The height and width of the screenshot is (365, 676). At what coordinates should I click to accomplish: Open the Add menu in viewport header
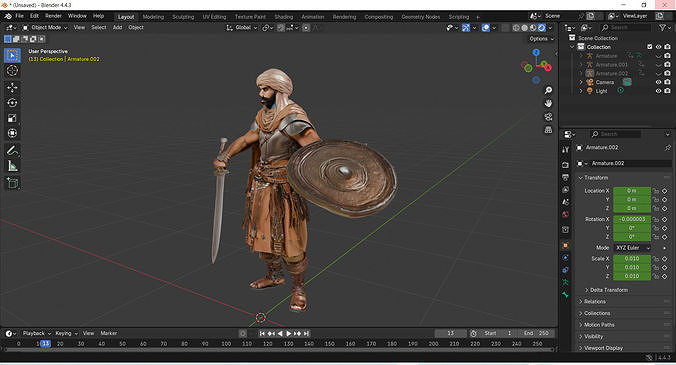click(117, 28)
